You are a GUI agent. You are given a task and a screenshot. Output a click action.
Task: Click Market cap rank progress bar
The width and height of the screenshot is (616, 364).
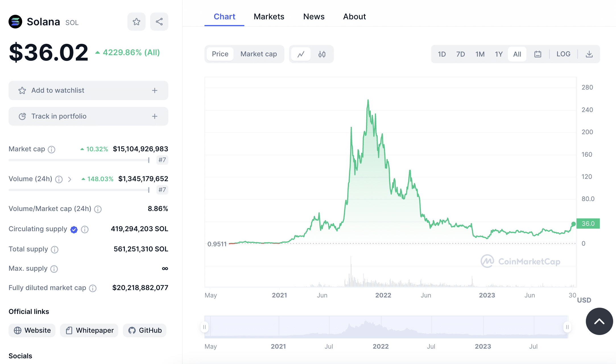(x=79, y=160)
